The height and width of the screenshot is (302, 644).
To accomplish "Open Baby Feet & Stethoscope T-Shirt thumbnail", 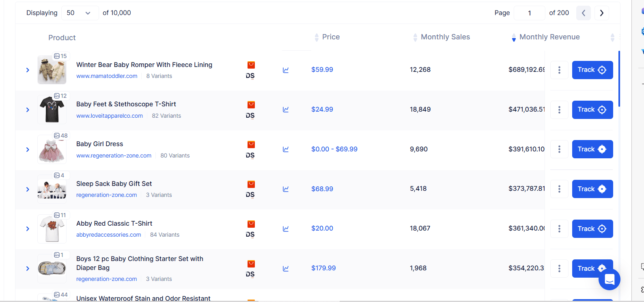I will click(x=52, y=110).
